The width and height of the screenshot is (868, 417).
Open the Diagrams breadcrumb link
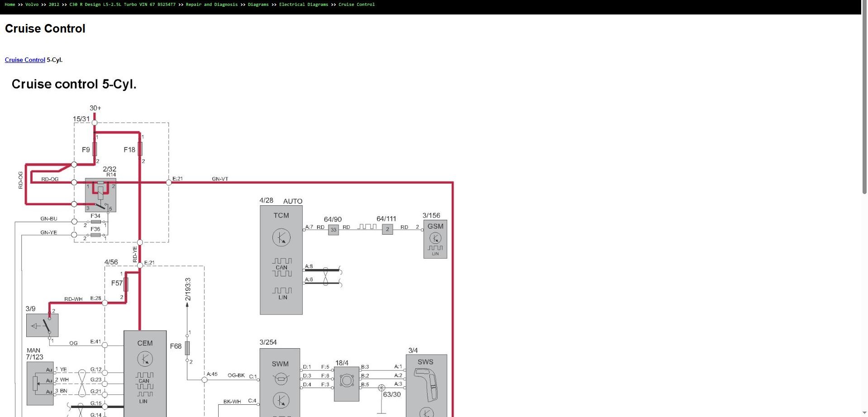[258, 5]
